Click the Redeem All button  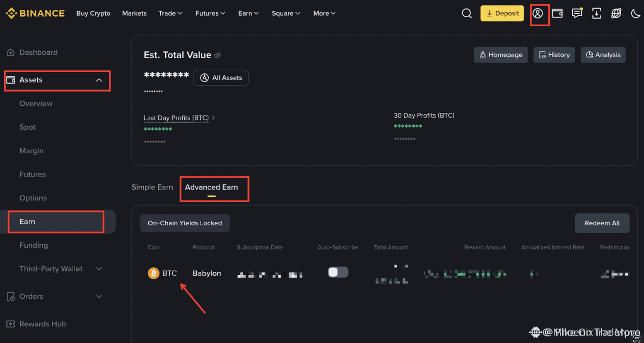602,223
